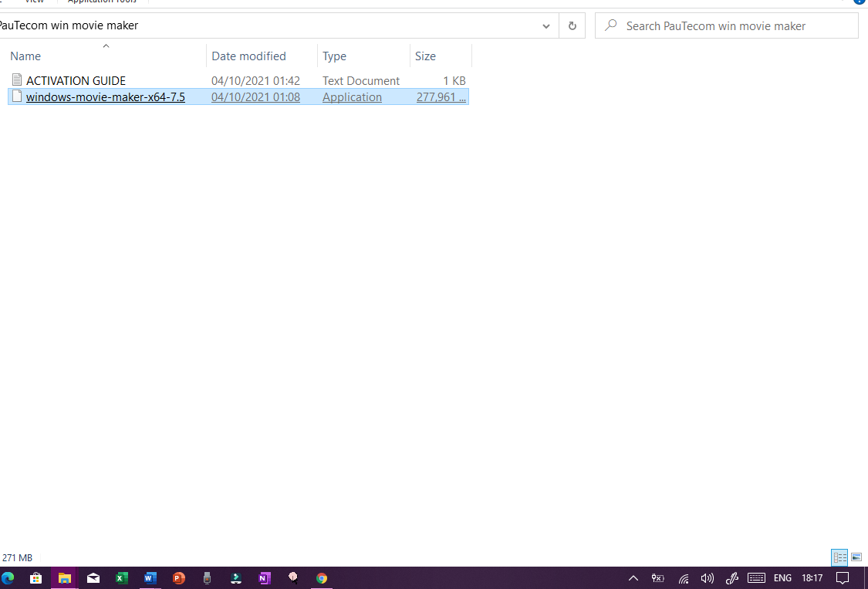Click the Application type cell
This screenshot has height=589, width=868.
[x=352, y=97]
